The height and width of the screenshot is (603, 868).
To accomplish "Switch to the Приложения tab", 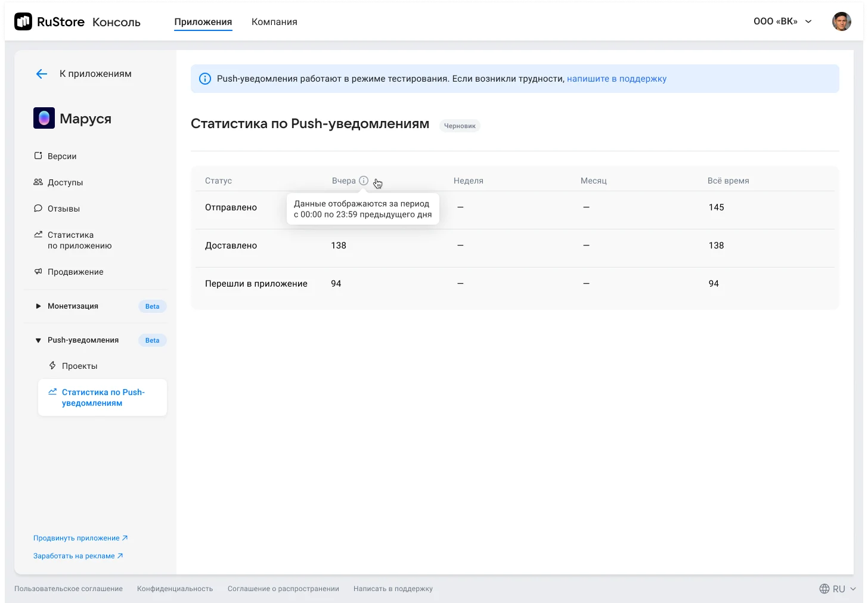I will pos(203,21).
